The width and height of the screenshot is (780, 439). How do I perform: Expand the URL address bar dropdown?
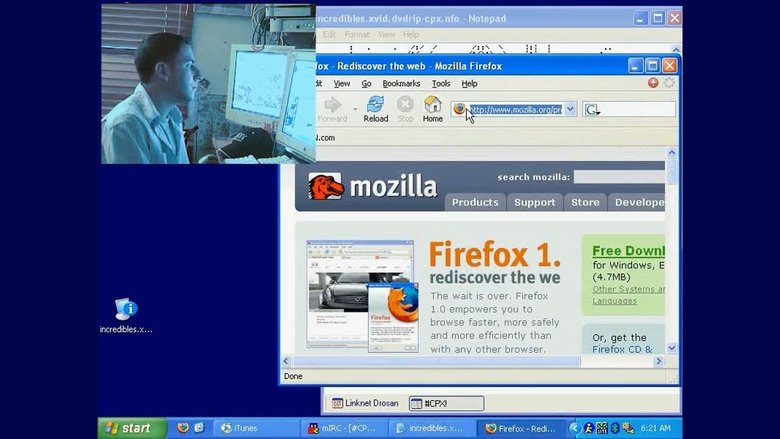pyautogui.click(x=570, y=109)
